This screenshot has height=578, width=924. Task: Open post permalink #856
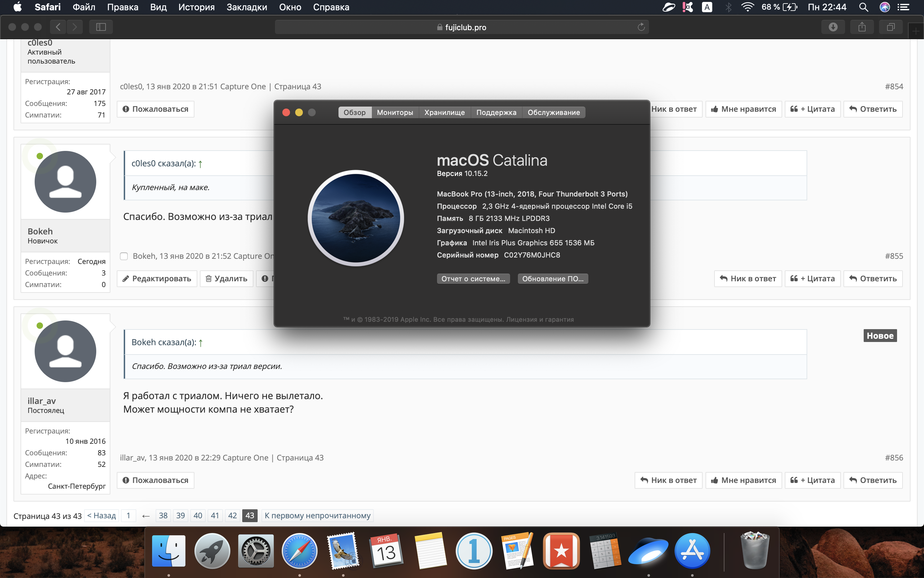pyautogui.click(x=894, y=458)
